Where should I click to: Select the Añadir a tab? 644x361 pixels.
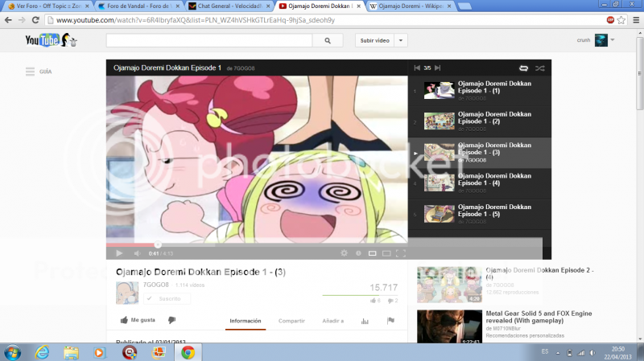tap(333, 321)
